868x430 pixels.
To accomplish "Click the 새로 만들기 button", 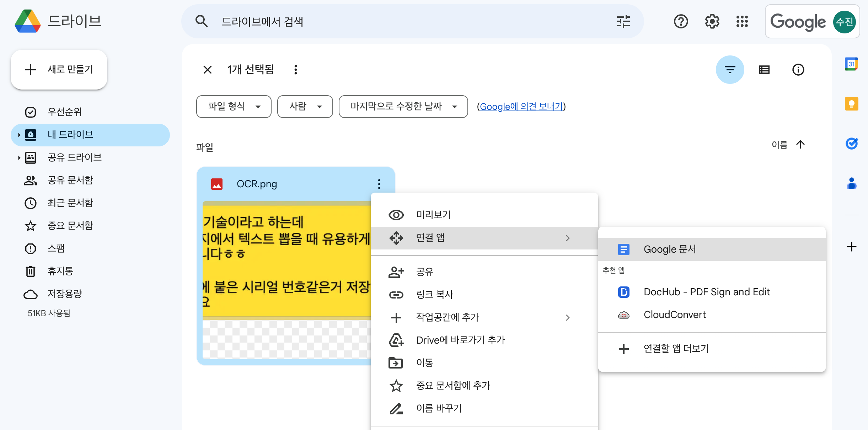I will (59, 70).
